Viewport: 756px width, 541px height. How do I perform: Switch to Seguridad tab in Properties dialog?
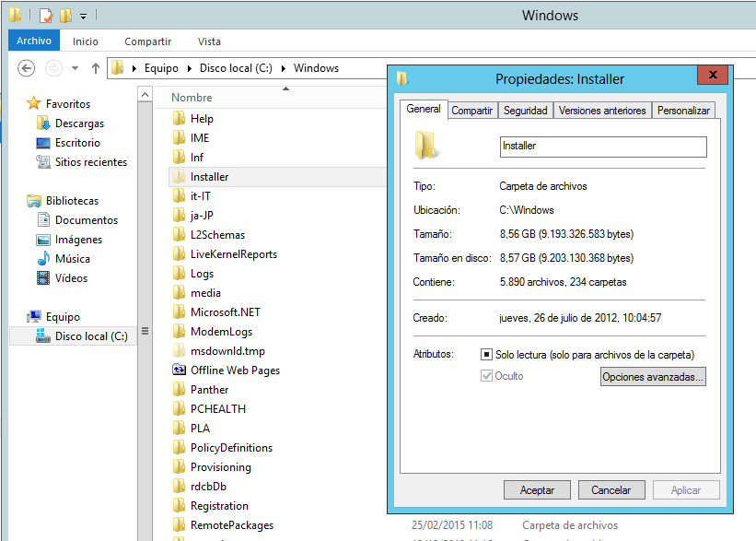point(526,111)
